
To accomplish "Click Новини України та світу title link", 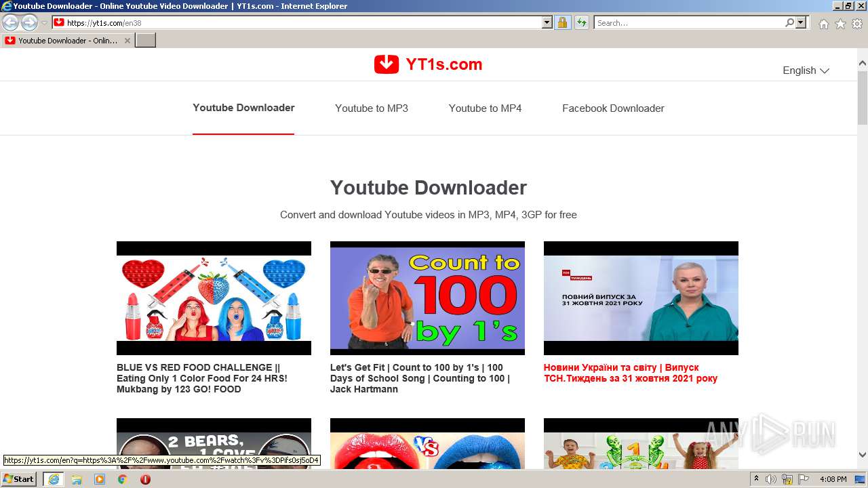I will tap(631, 373).
